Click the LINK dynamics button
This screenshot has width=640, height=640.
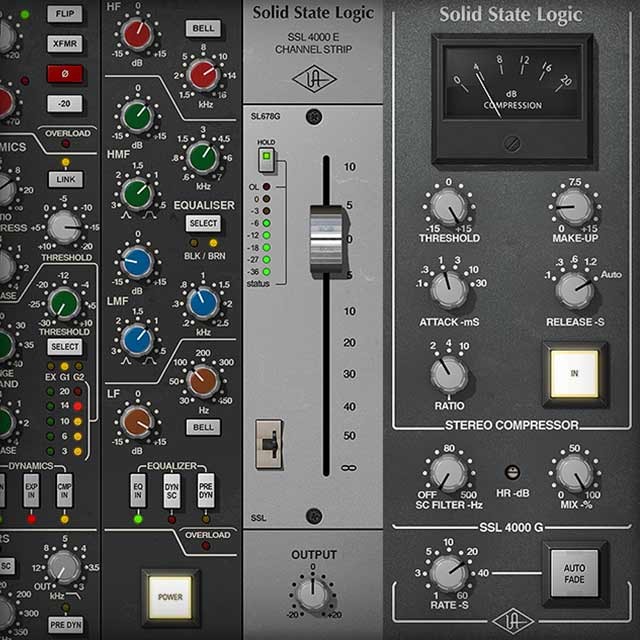(x=65, y=178)
